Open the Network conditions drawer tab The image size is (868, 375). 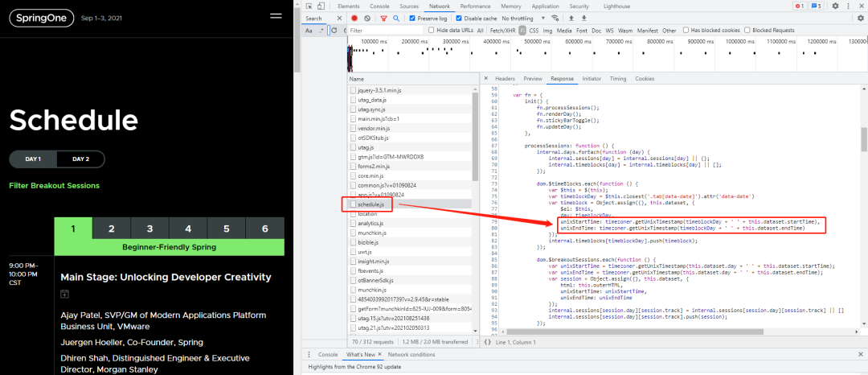[x=411, y=355]
